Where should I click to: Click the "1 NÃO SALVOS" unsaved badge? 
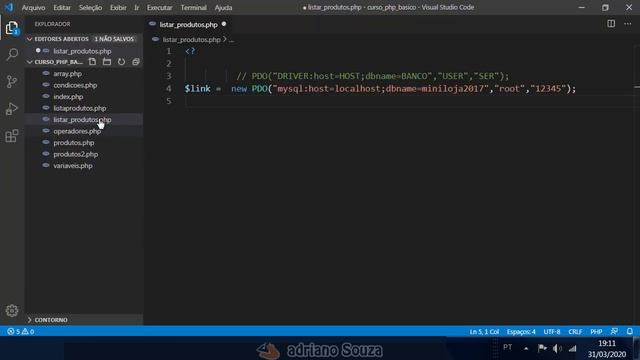click(x=114, y=39)
